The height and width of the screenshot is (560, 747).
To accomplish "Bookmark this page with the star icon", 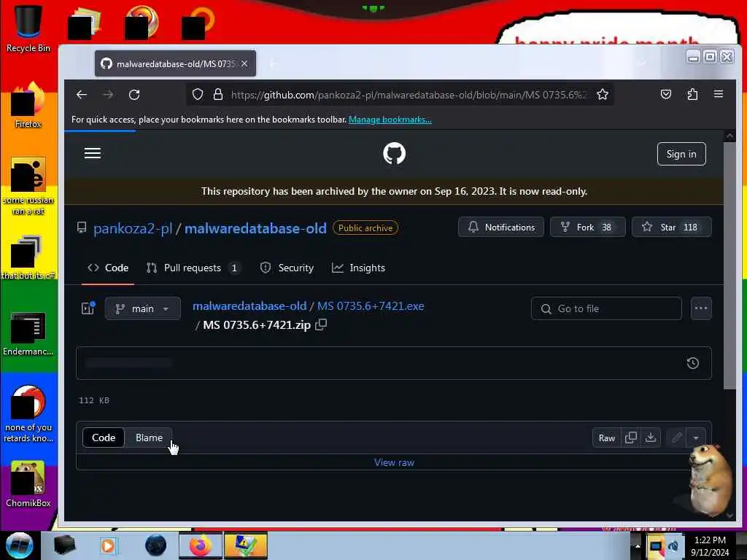I will click(603, 95).
